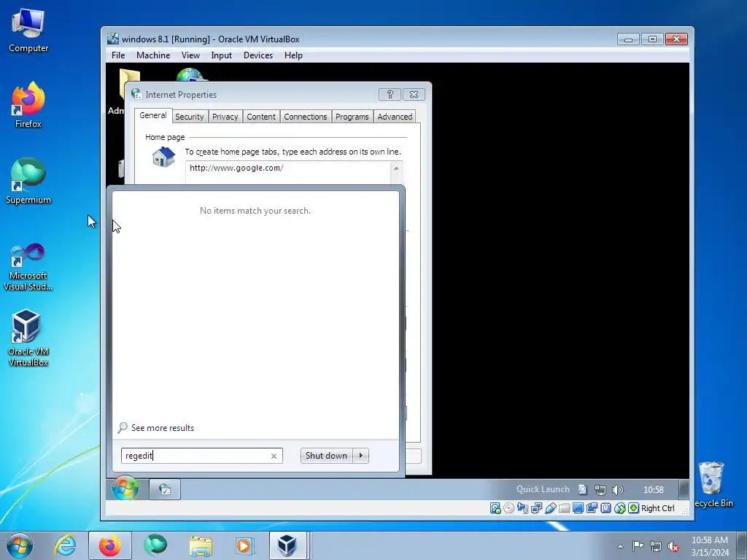The image size is (747, 560).
Task: Switch to the Programs tab
Action: coord(352,117)
